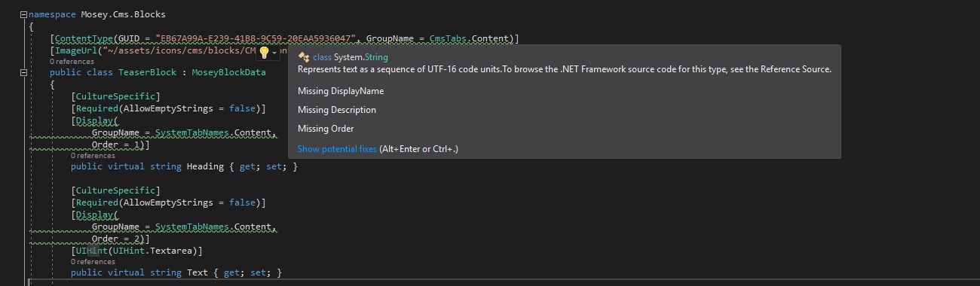Screen dimensions: 980x286
Task: Click the ContentType attribute name
Action: coord(84,38)
